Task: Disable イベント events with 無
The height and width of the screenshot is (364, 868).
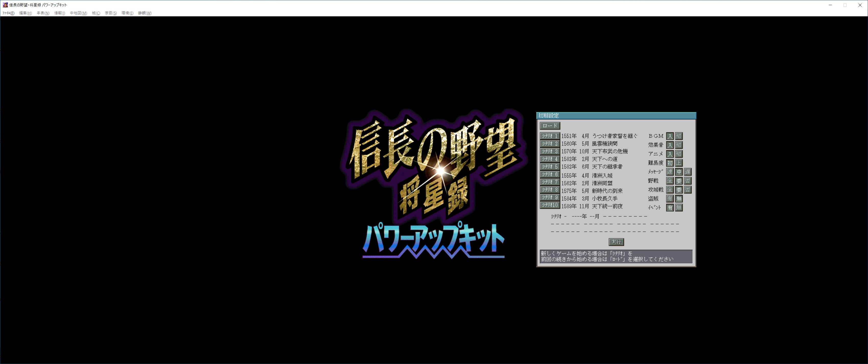Action: point(679,207)
